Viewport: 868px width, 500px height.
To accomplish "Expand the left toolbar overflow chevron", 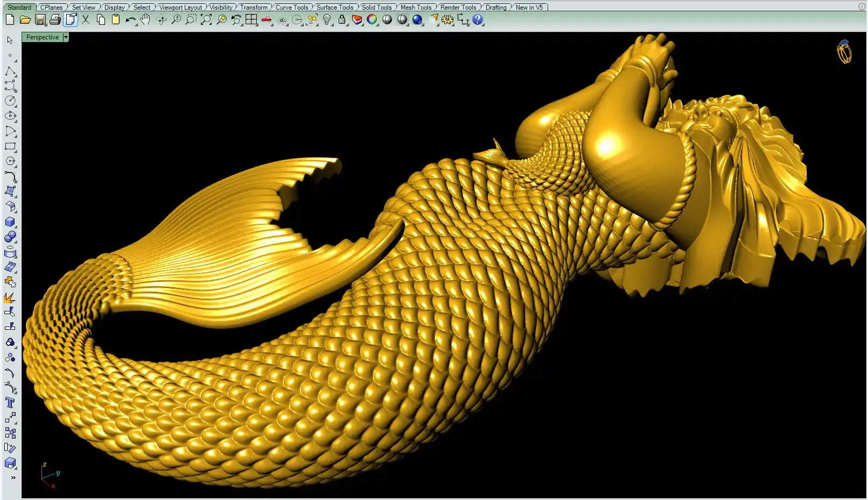I will coord(13,477).
